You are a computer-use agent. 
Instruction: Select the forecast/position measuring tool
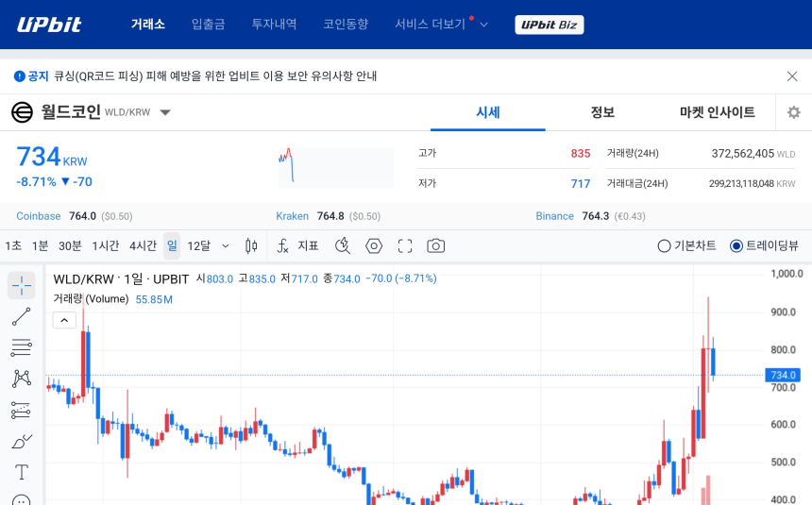pyautogui.click(x=21, y=411)
